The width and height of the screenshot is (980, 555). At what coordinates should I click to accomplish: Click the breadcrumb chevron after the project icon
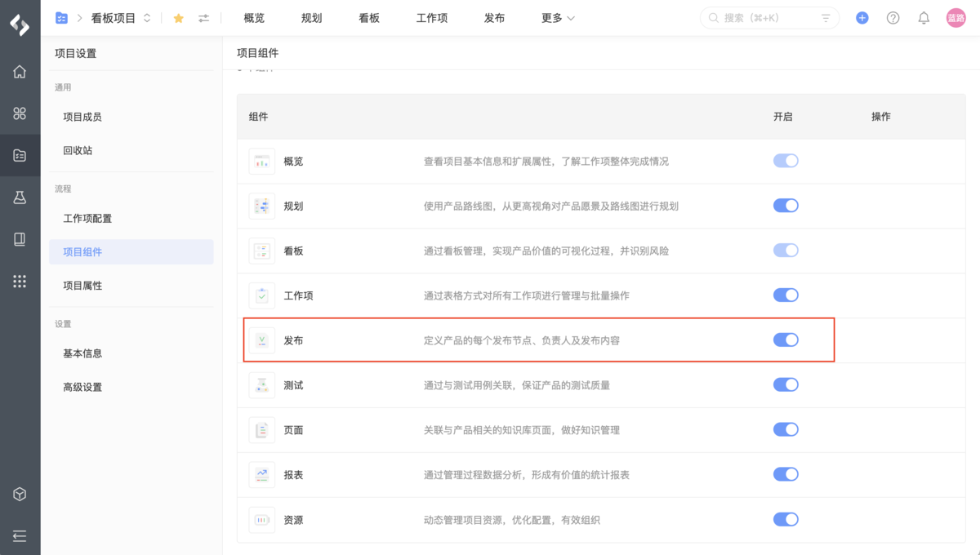coord(78,17)
